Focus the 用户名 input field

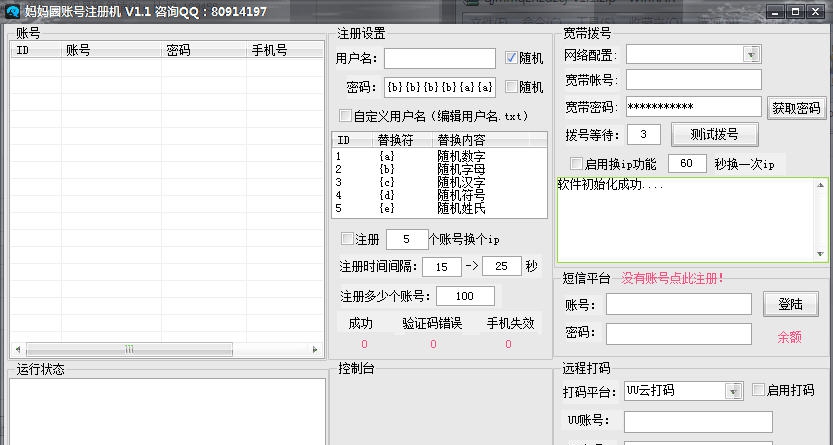(x=440, y=58)
